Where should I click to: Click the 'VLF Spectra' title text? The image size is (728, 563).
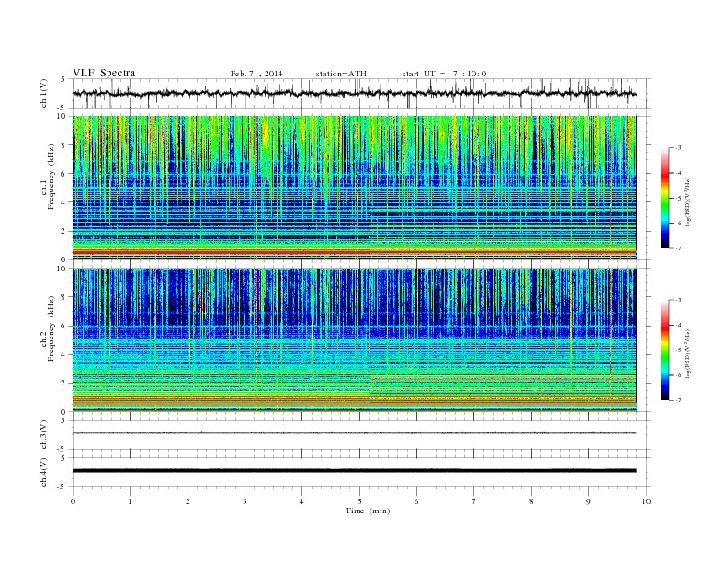104,73
